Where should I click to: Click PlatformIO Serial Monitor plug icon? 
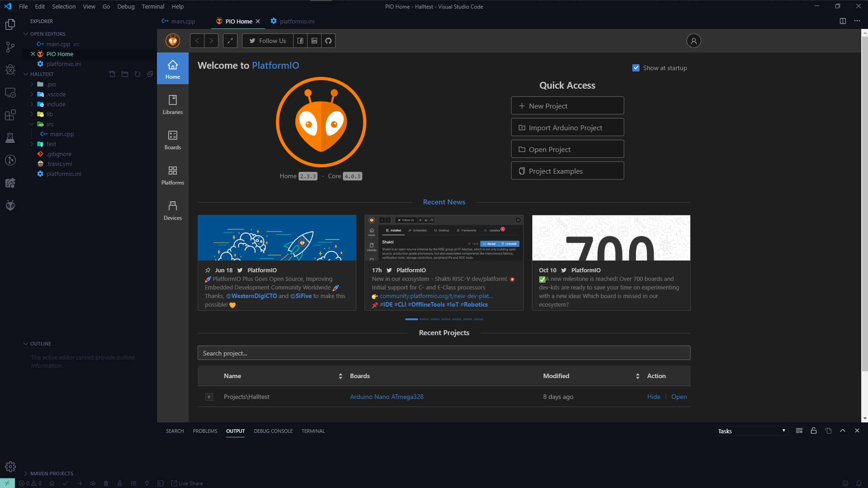coord(147,483)
